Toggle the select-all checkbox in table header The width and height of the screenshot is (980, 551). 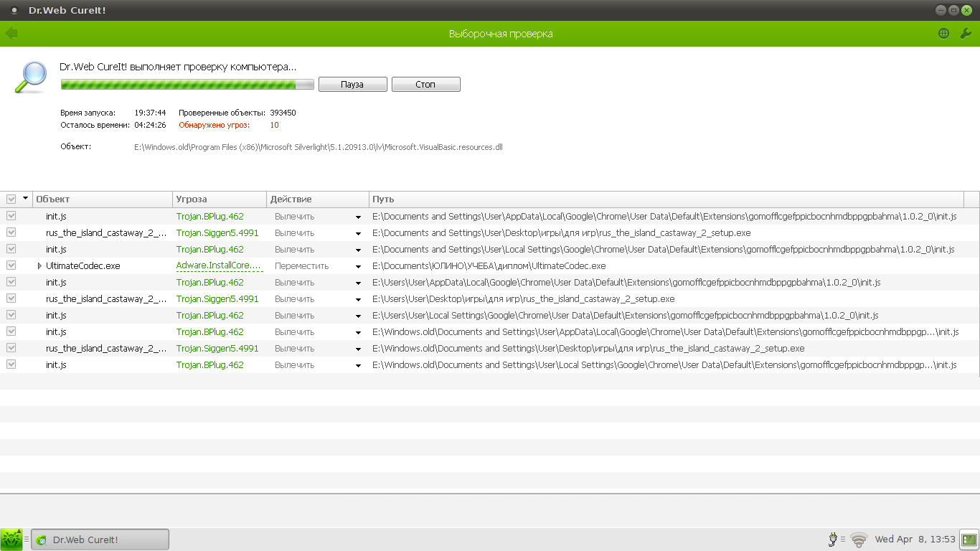point(11,199)
